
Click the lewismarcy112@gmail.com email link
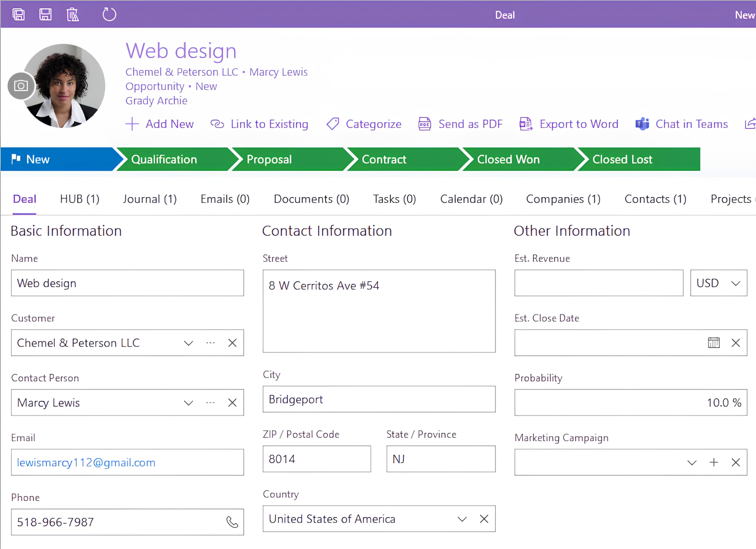tap(86, 462)
